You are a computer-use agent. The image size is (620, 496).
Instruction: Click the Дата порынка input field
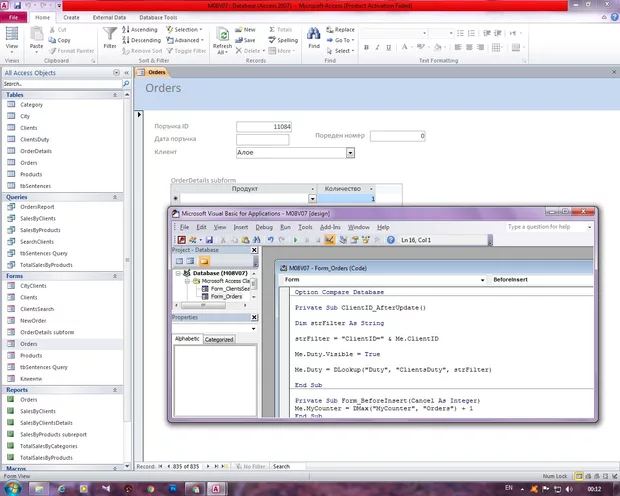coord(262,140)
